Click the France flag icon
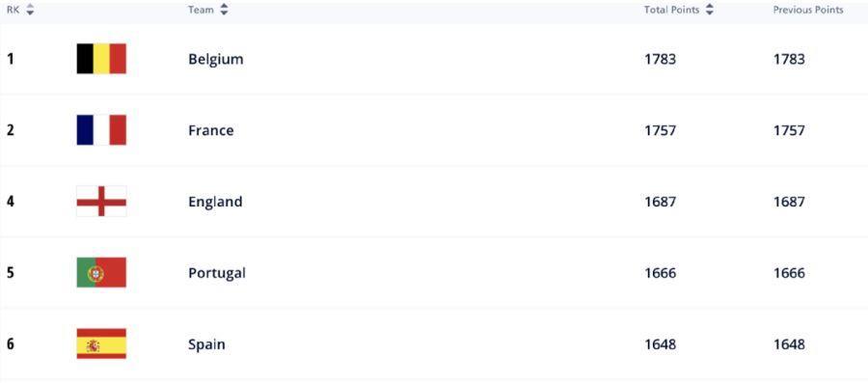Screen dimensions: 868x383 (x=101, y=130)
